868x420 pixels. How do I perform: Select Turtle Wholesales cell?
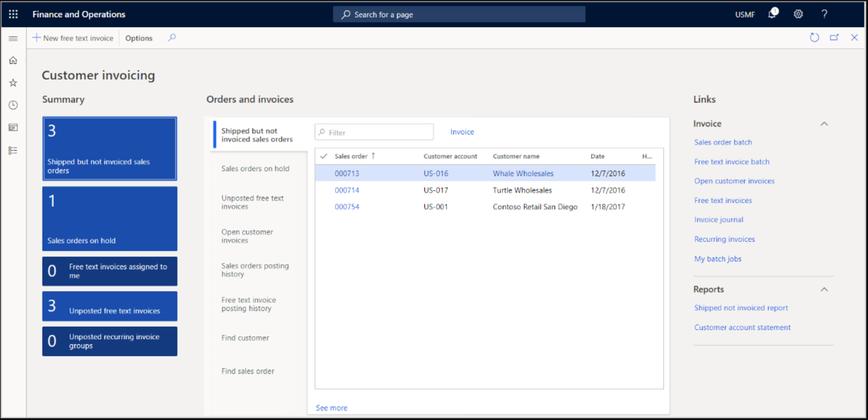[x=522, y=190]
